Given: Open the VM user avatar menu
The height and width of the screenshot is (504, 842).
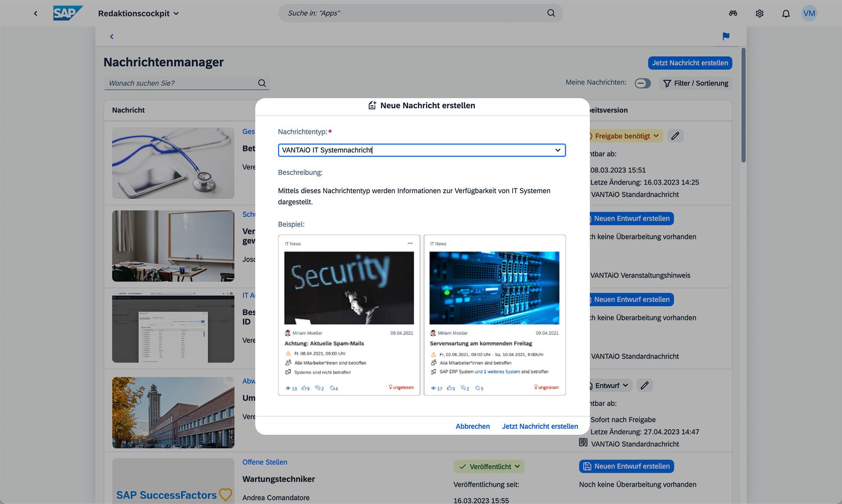Looking at the screenshot, I should tap(809, 13).
